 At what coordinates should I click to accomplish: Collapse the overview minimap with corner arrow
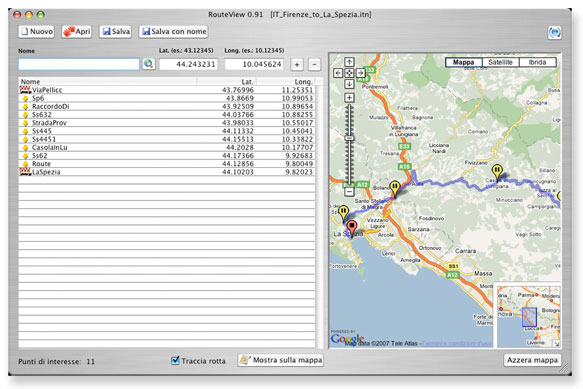coord(557,344)
